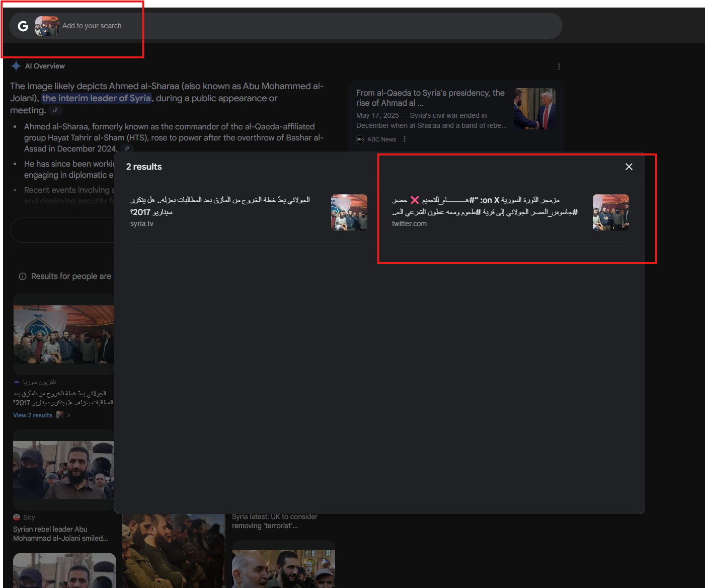Expand View 2 results chevron
Viewport: 705px width, 588px height.
tap(69, 415)
